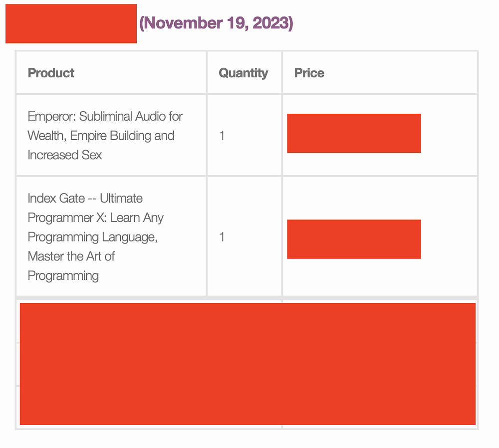Click the Programming Language, text line
The height and width of the screenshot is (448, 499).
point(93,237)
